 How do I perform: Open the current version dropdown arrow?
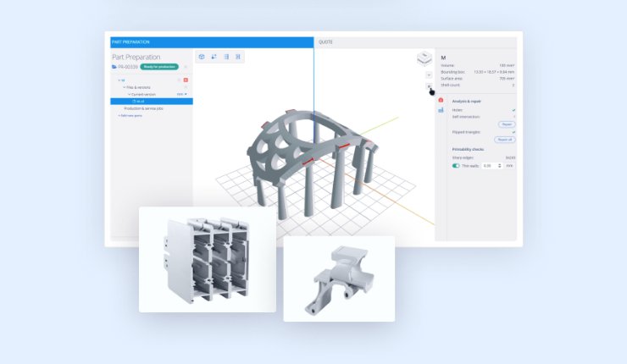pyautogui.click(x=186, y=94)
